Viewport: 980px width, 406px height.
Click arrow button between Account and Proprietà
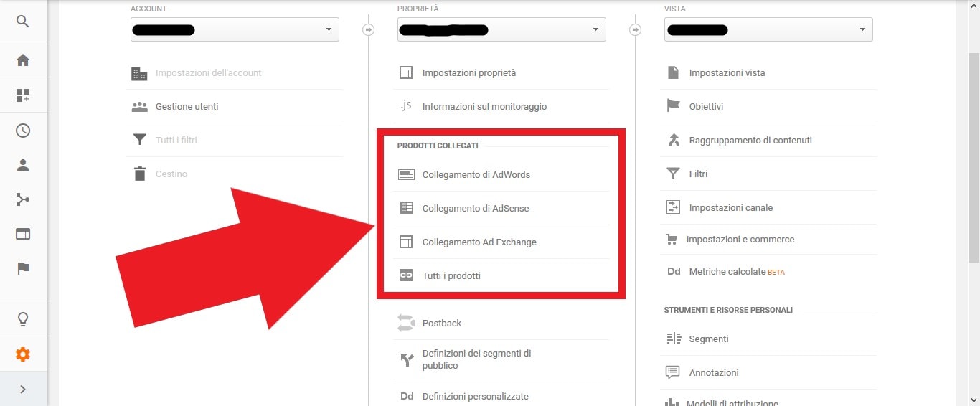(x=368, y=29)
